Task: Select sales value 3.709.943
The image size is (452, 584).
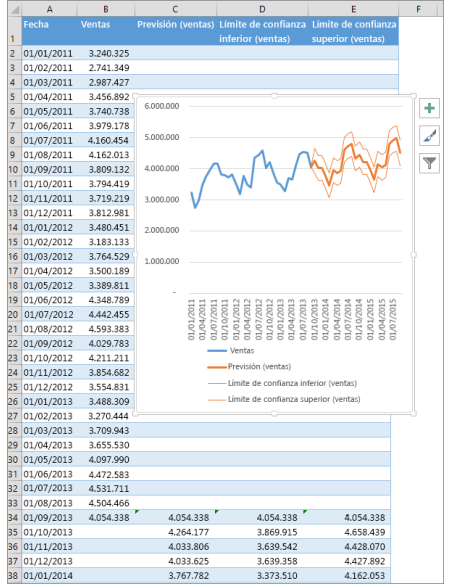Action: tap(106, 431)
